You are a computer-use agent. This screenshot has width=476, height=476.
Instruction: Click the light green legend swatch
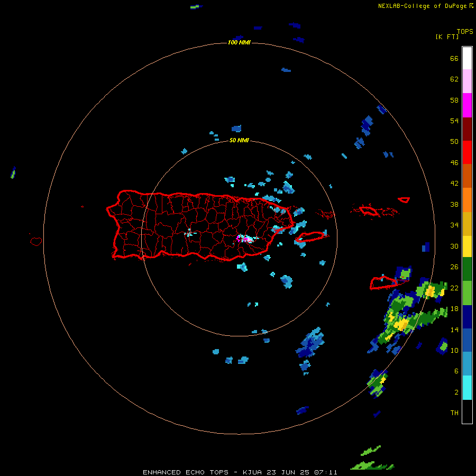(467, 293)
